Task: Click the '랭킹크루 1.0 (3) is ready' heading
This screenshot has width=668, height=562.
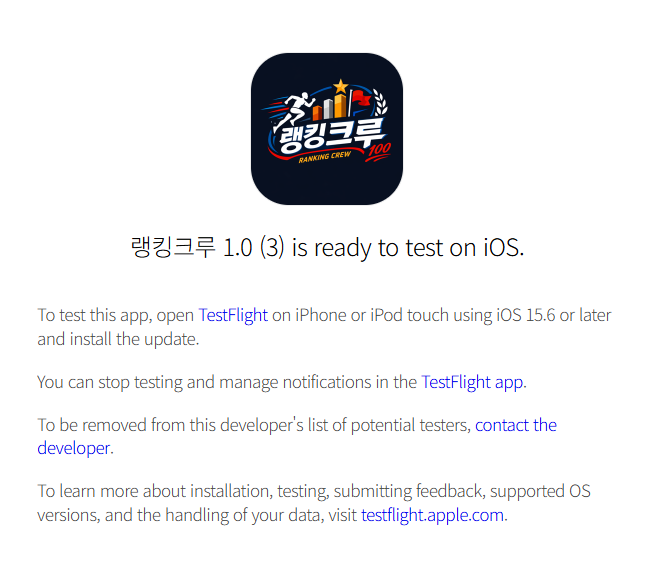Action: tap(327, 248)
